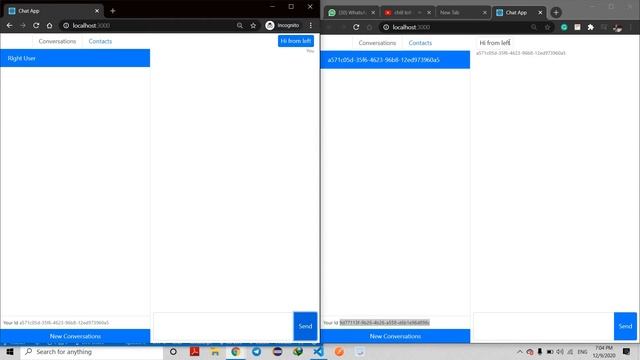Bookmark the page with the right window's star
Screen dimensions: 640x360
[x=547, y=27]
